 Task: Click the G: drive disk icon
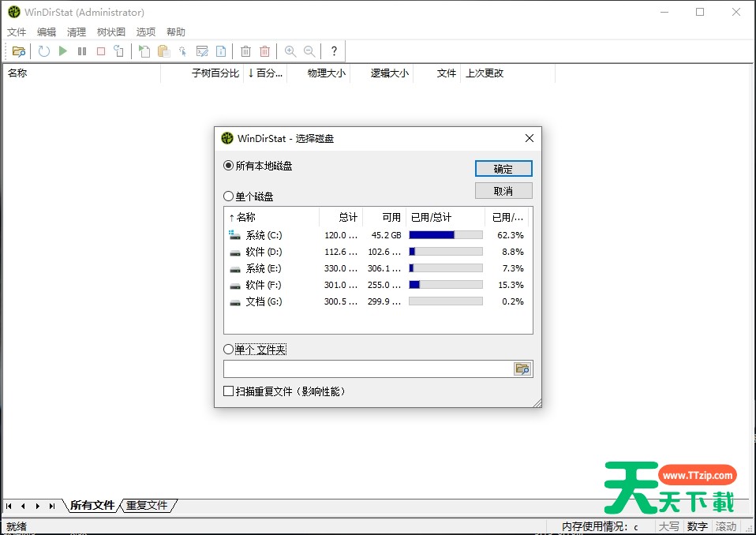(x=235, y=302)
